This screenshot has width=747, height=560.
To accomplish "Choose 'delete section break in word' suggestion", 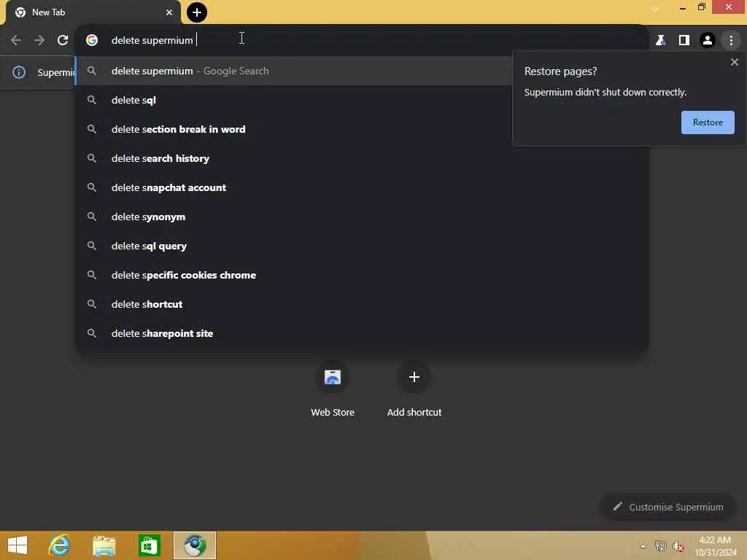I will point(362,129).
